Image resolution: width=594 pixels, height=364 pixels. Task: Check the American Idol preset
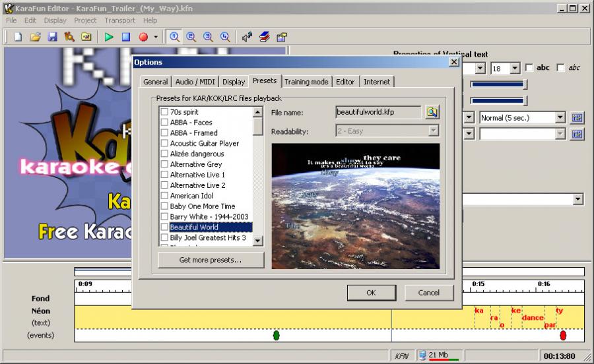[164, 196]
